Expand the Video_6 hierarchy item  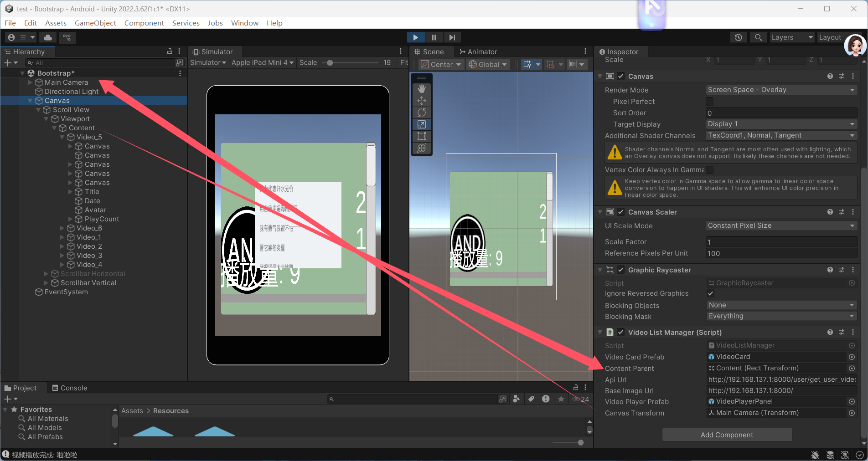click(62, 228)
